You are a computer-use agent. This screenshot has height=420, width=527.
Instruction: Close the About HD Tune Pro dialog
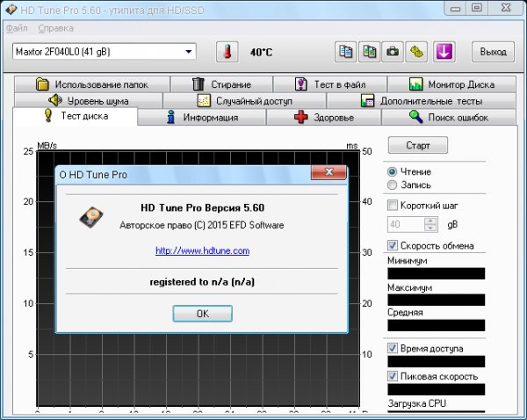point(329,172)
